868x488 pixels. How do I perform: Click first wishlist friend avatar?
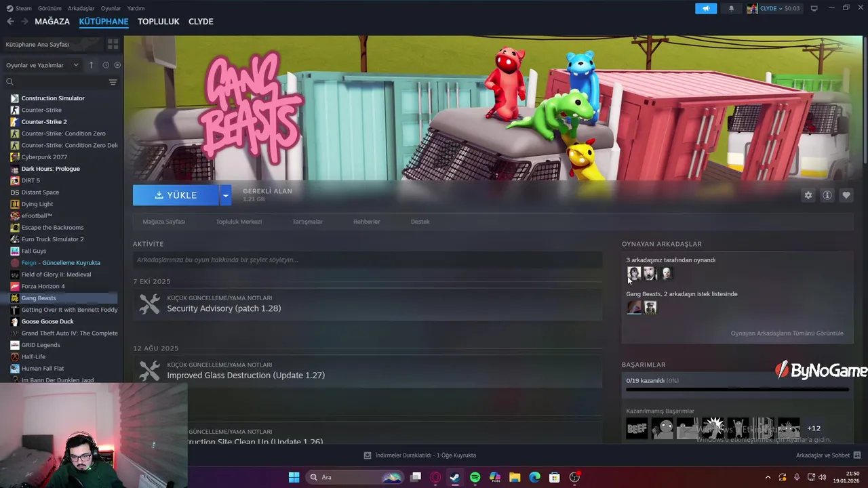click(x=634, y=308)
